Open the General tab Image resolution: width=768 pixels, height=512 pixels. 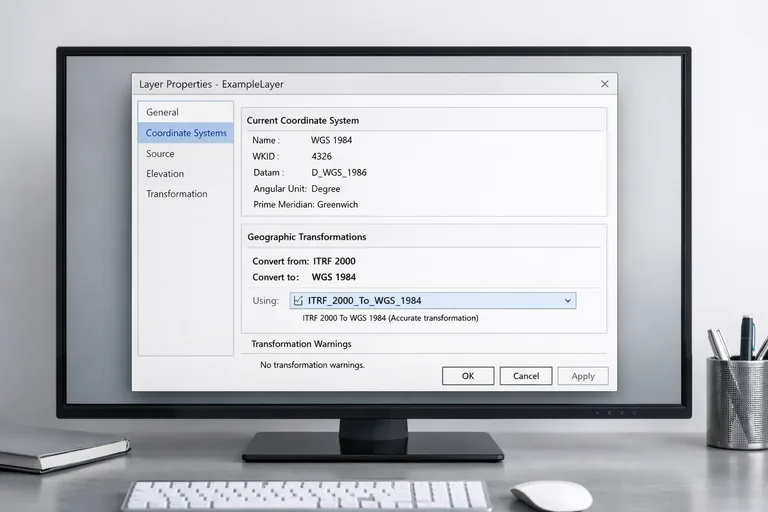point(186,112)
